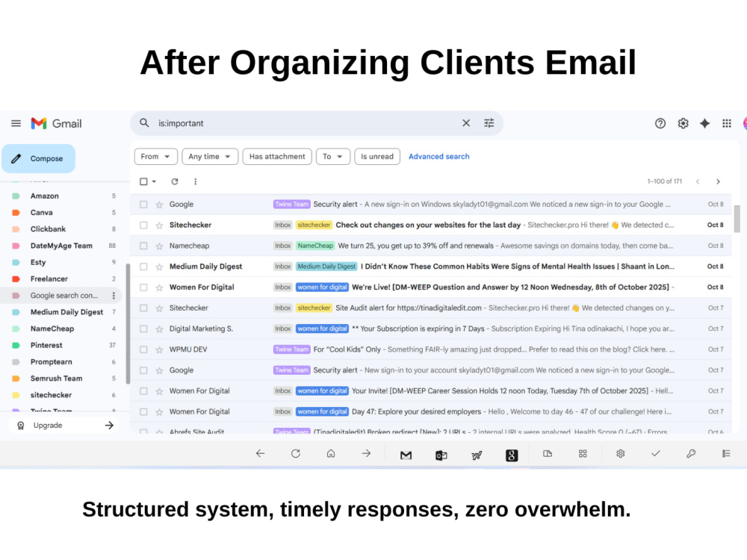Click the Advanced search link
This screenshot has width=747, height=560.
[x=438, y=156]
